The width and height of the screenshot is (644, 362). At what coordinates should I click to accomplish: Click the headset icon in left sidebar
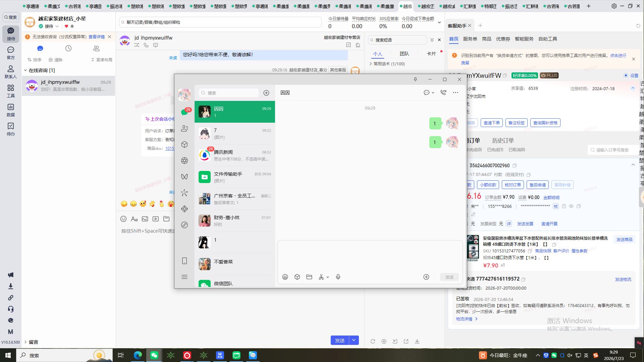11,309
